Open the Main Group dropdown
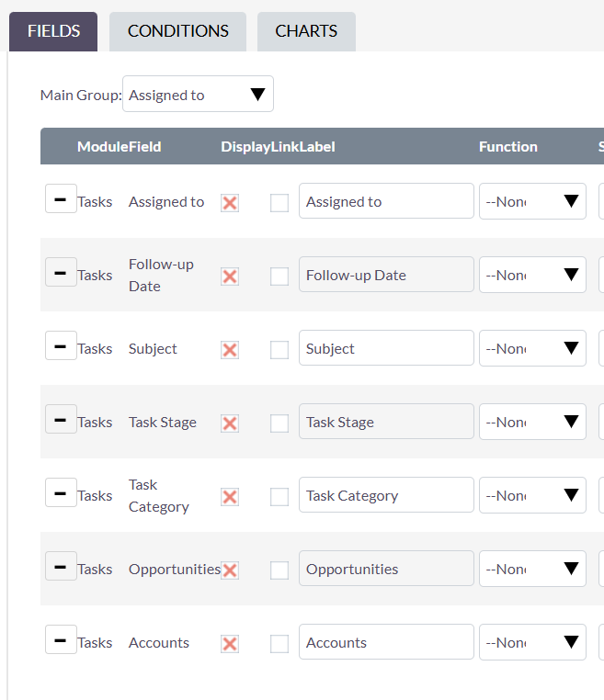 198,94
